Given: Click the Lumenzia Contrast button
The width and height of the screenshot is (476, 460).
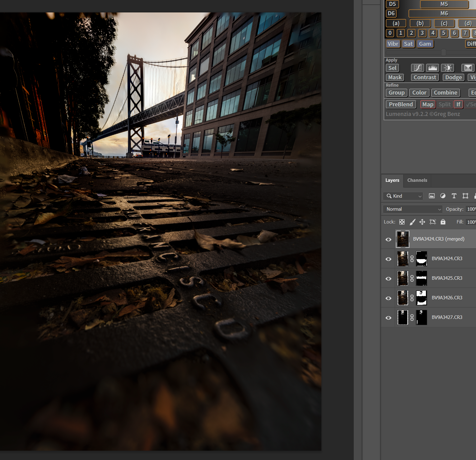Looking at the screenshot, I should tap(425, 77).
